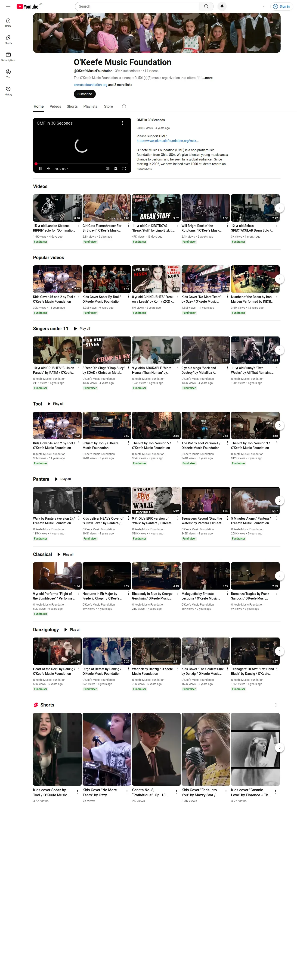
Task: Pause the OMF in 30 Seconds video
Action: click(x=40, y=169)
